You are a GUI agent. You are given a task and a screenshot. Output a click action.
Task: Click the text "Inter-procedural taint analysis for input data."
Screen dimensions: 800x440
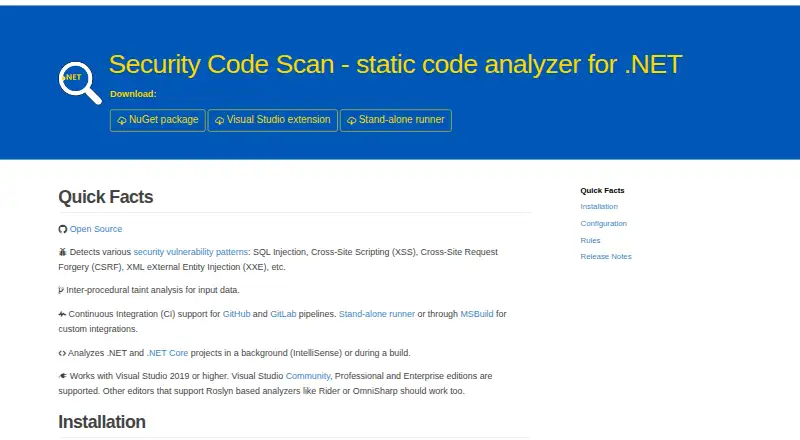point(153,290)
